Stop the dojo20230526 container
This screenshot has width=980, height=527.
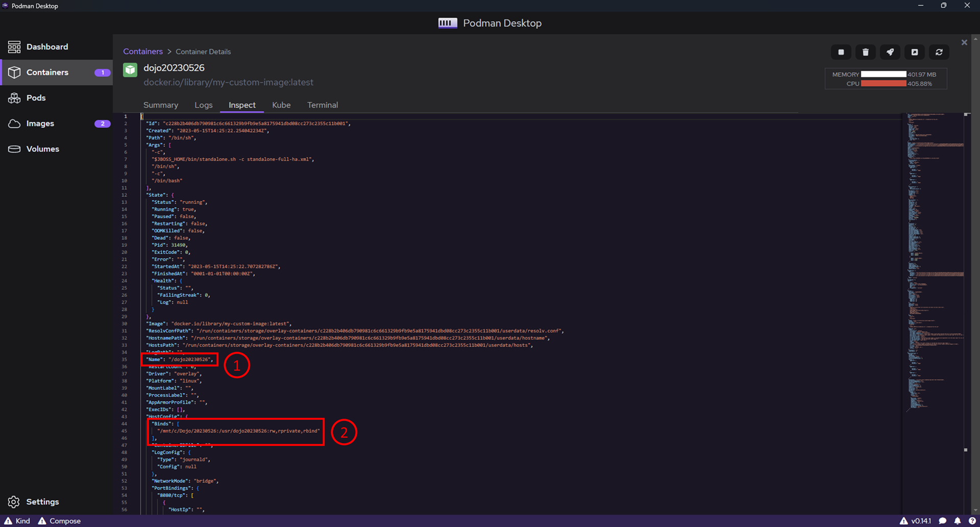(x=841, y=52)
